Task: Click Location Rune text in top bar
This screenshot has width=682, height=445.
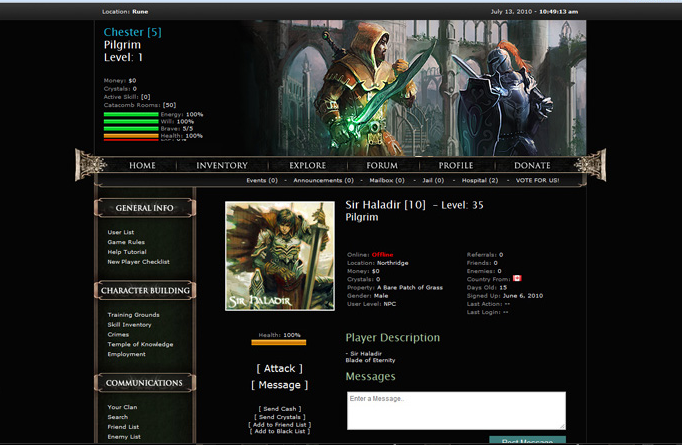Action: click(x=125, y=12)
